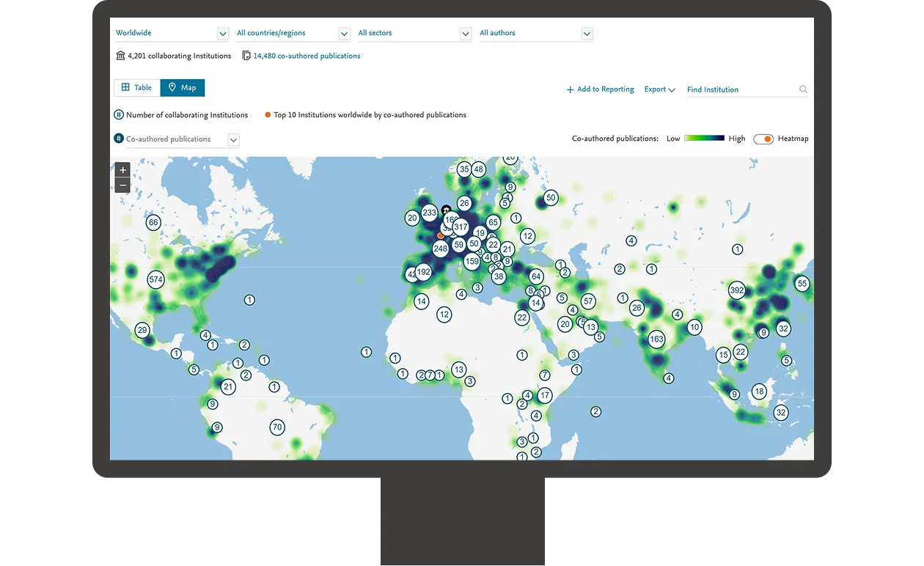
Task: Expand the All countries/regions dropdown
Action: 343,33
